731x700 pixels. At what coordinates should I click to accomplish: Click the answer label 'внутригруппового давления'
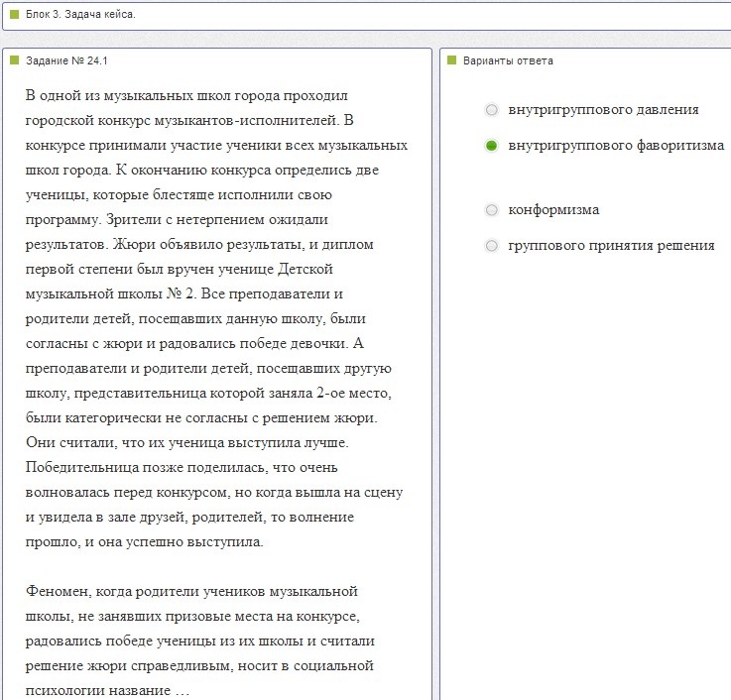coord(603,110)
